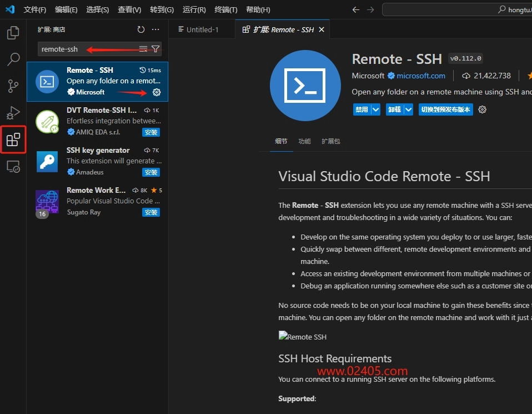Image resolution: width=532 pixels, height=414 pixels.
Task: Open the 文件(F) menu
Action: click(x=34, y=9)
